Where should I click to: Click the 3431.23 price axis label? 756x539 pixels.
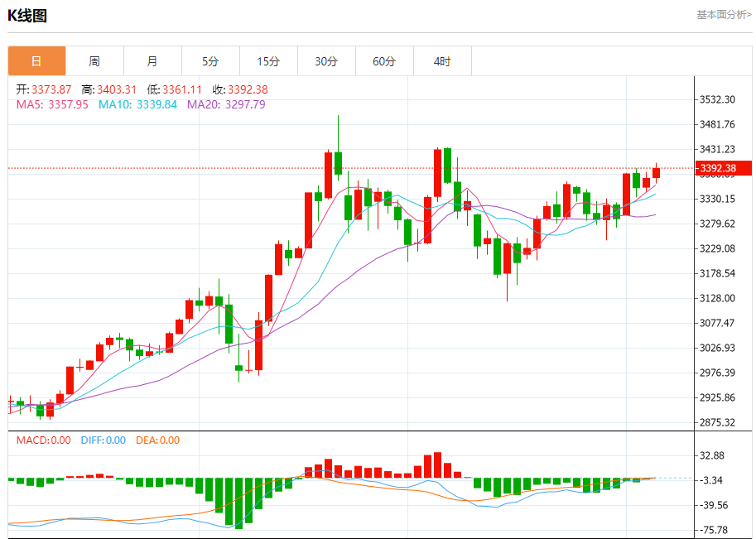click(717, 150)
